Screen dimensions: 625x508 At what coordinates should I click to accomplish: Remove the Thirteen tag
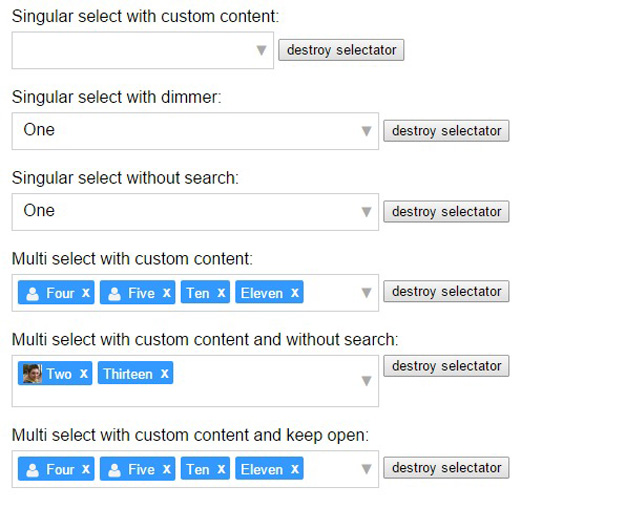point(164,374)
